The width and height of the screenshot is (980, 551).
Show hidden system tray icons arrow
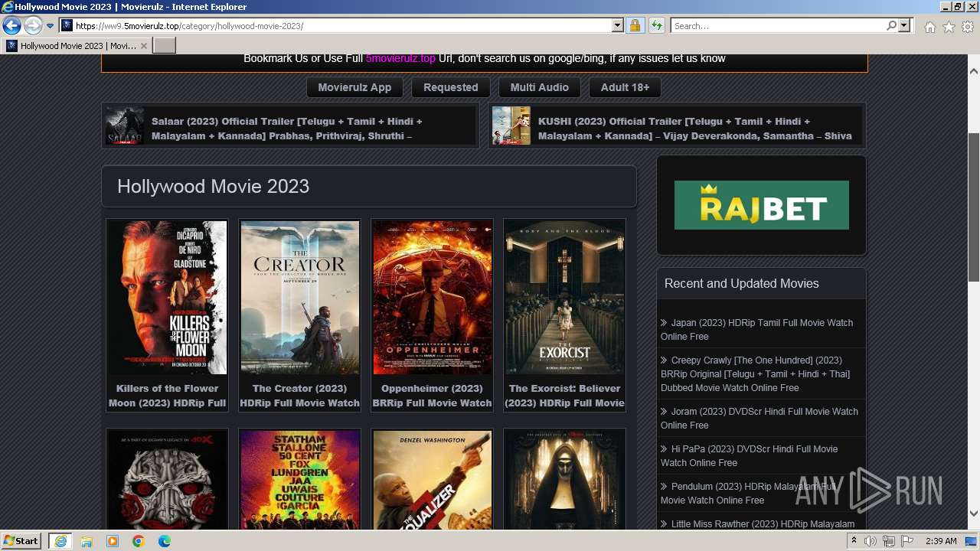coord(855,541)
